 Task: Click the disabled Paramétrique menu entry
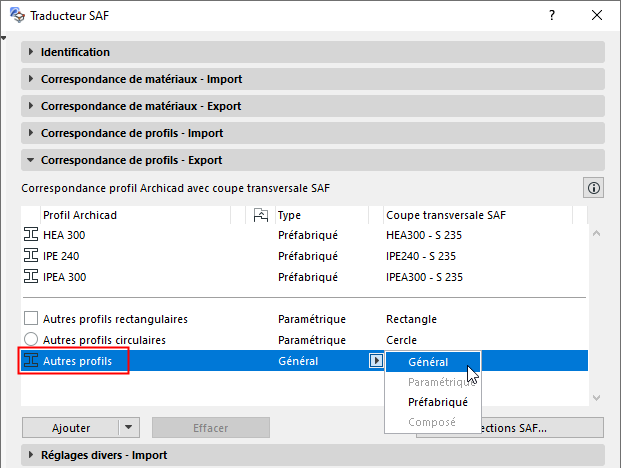[433, 382]
